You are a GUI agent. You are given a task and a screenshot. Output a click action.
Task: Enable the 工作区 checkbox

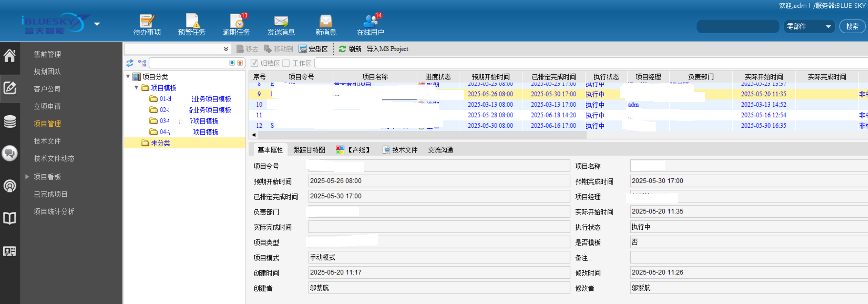coord(286,63)
